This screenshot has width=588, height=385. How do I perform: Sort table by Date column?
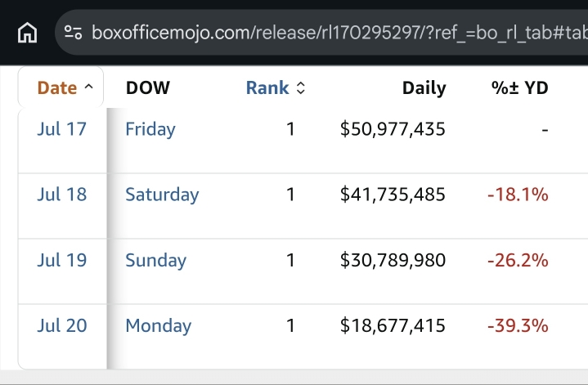pyautogui.click(x=57, y=87)
